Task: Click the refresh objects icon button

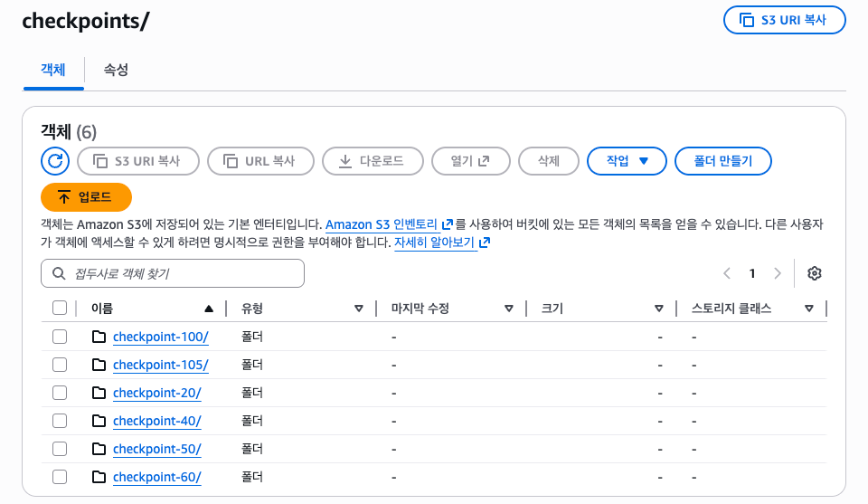Action: 55,161
